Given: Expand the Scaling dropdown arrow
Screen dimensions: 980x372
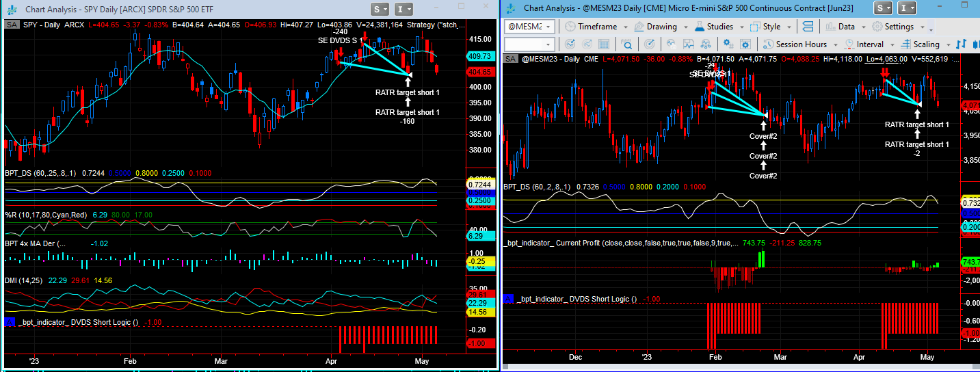Looking at the screenshot, I should click(948, 45).
